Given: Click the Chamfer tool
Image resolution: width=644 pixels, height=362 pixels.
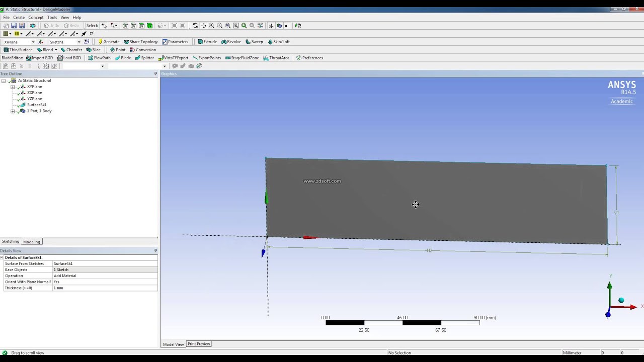Looking at the screenshot, I should point(71,50).
